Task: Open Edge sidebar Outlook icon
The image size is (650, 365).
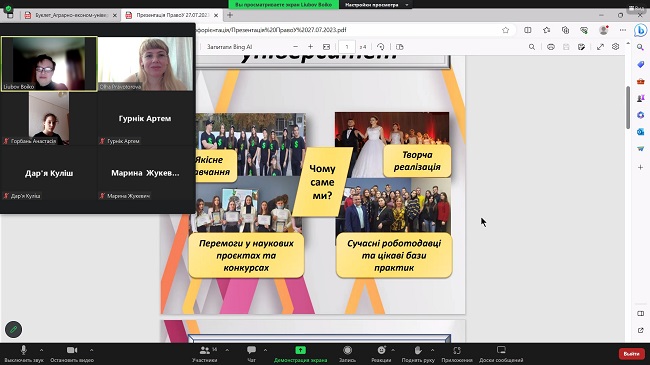Action: [x=640, y=132]
